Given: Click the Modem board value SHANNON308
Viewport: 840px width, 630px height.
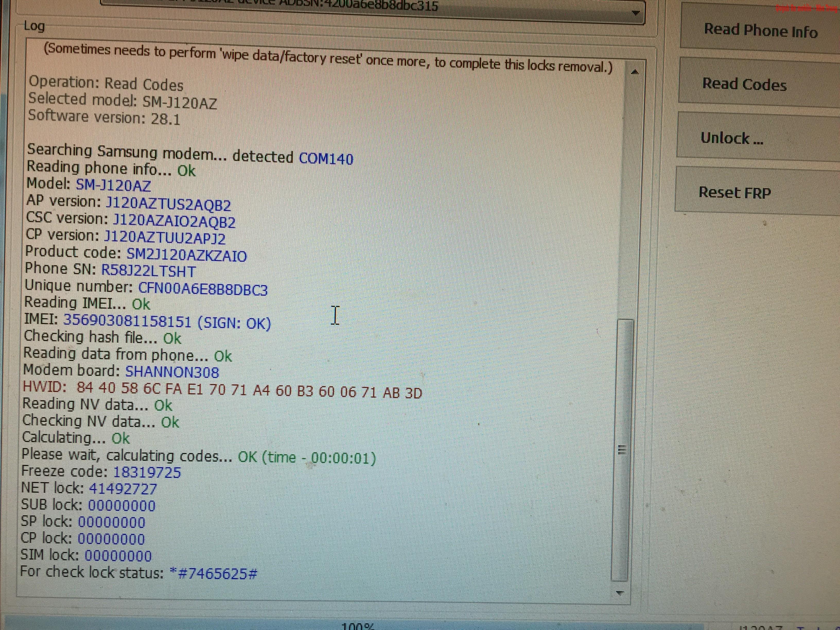Looking at the screenshot, I should click(172, 372).
